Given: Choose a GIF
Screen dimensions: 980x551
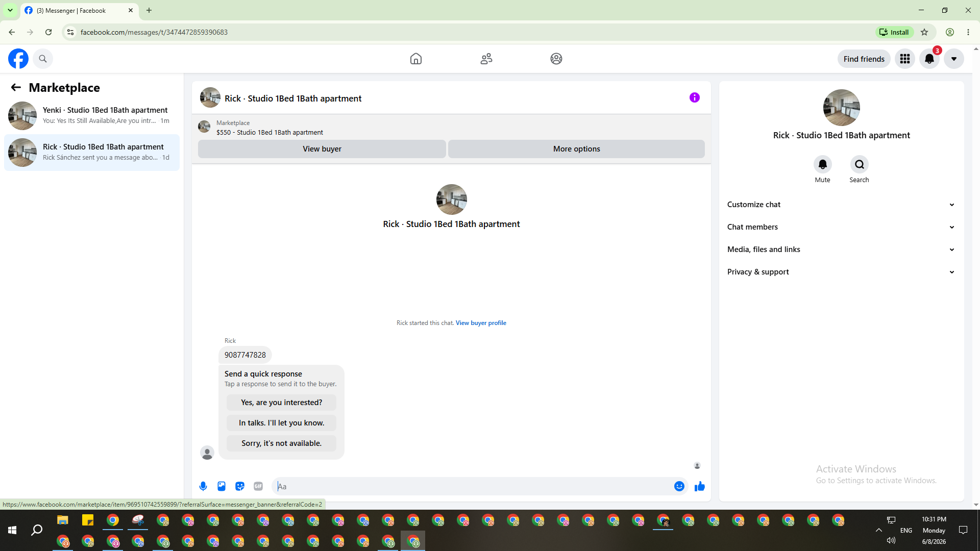Looking at the screenshot, I should (258, 486).
